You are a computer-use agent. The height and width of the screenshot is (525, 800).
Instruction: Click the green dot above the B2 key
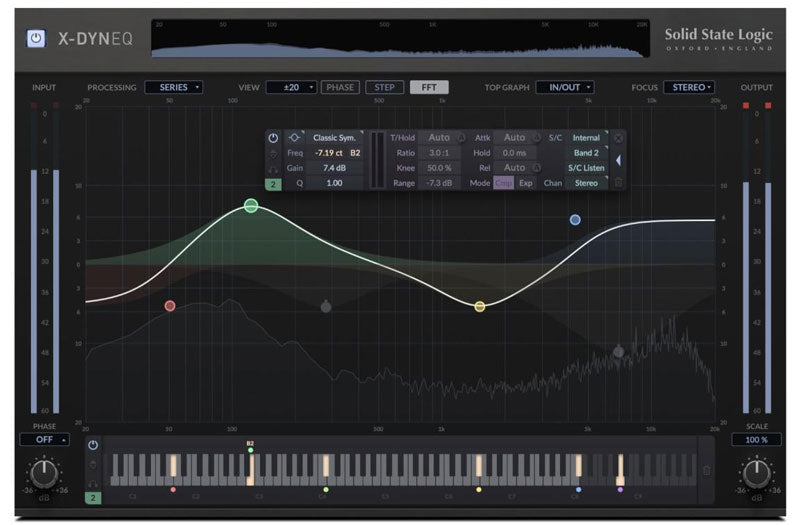(x=251, y=450)
